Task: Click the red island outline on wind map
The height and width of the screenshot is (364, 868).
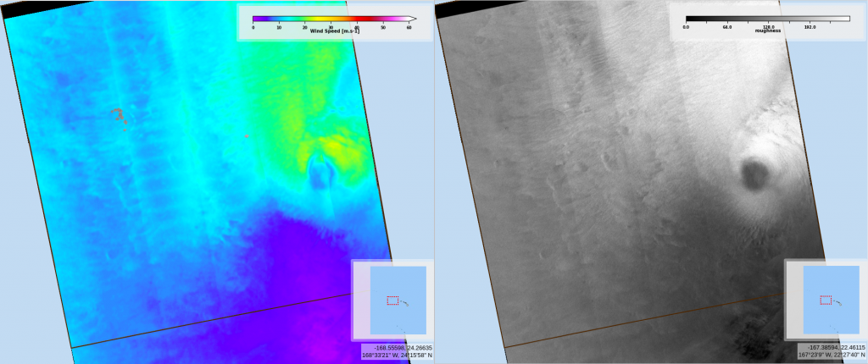Action: pos(117,113)
